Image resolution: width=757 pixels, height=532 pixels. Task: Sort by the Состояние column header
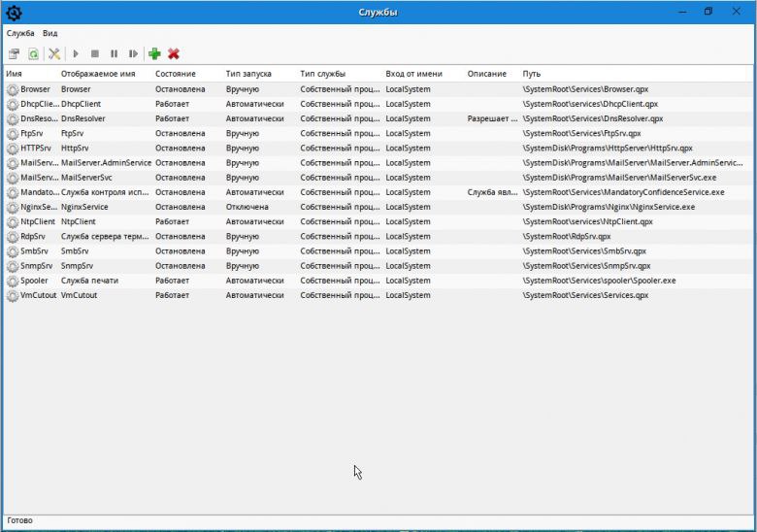pyautogui.click(x=176, y=74)
